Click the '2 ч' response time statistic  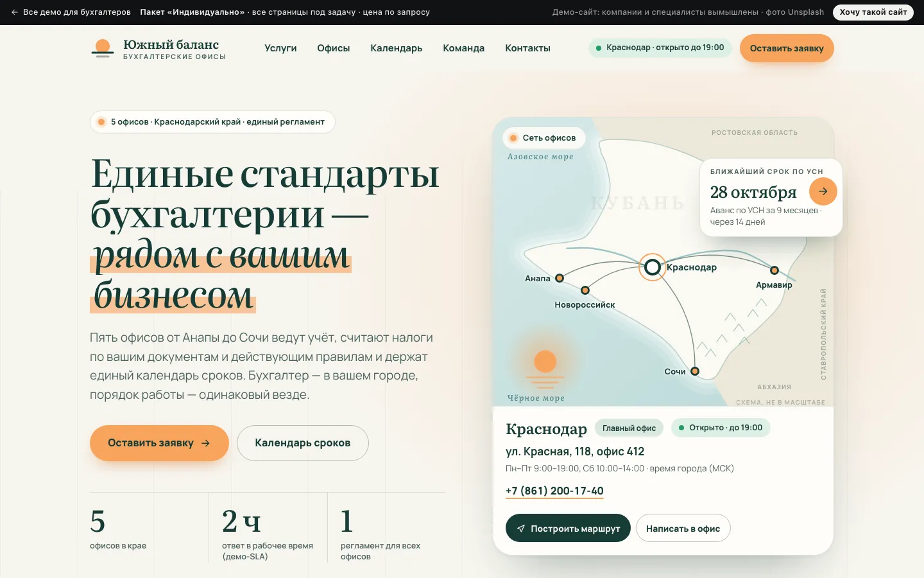(x=241, y=521)
